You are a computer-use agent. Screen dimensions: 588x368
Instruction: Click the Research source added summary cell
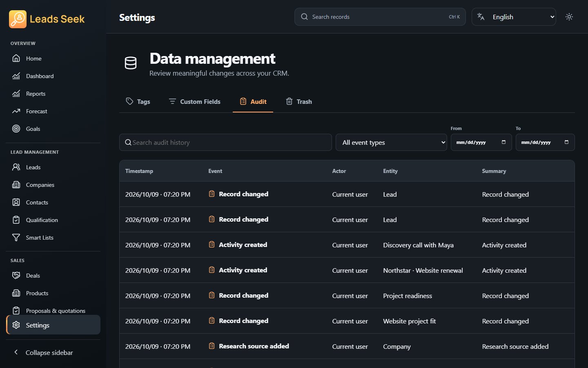coord(515,346)
